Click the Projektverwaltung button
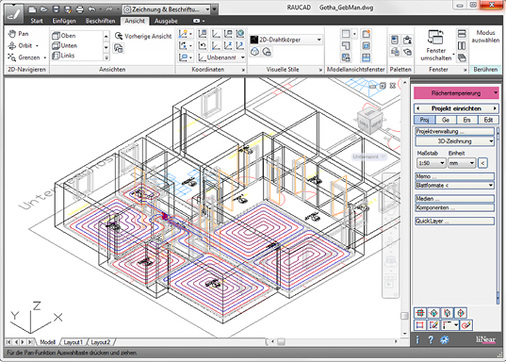 pos(455,131)
